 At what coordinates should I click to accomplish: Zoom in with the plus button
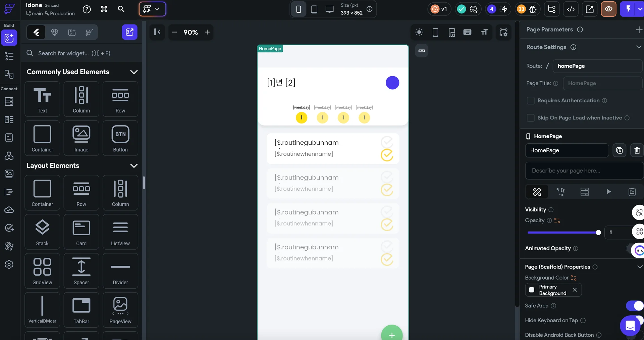[x=207, y=32]
